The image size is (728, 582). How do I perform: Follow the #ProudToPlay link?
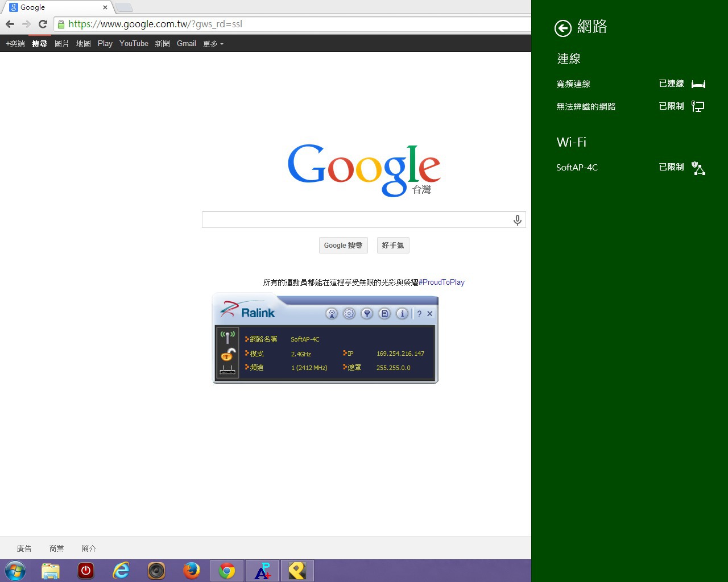442,282
